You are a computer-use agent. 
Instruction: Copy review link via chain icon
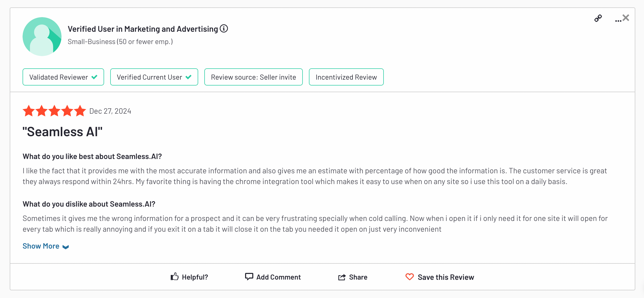tap(598, 18)
